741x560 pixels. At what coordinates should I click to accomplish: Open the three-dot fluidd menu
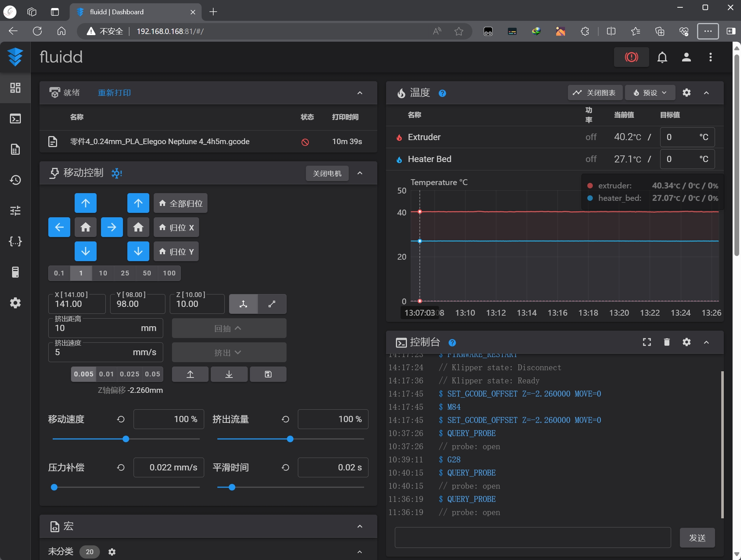click(x=710, y=57)
